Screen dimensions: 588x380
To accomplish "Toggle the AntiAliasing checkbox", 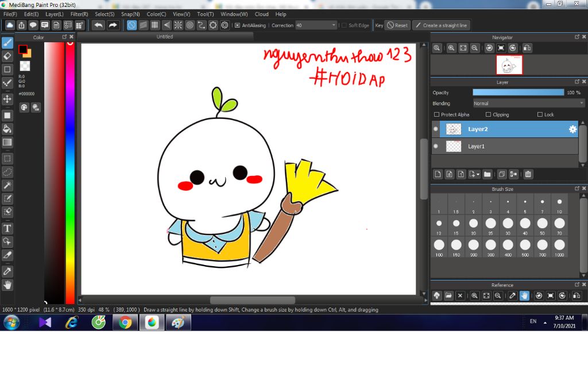I will [x=237, y=25].
